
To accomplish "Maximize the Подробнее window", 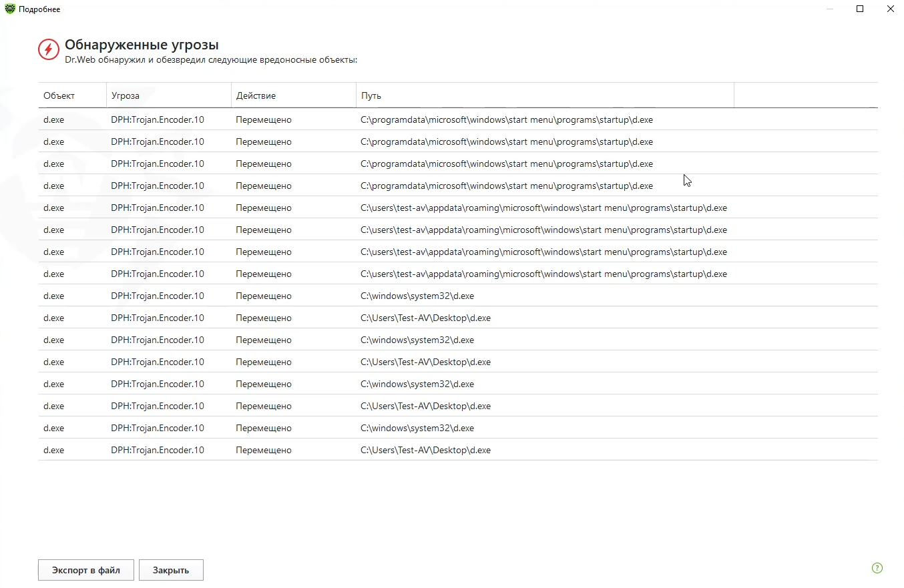I will pos(860,9).
